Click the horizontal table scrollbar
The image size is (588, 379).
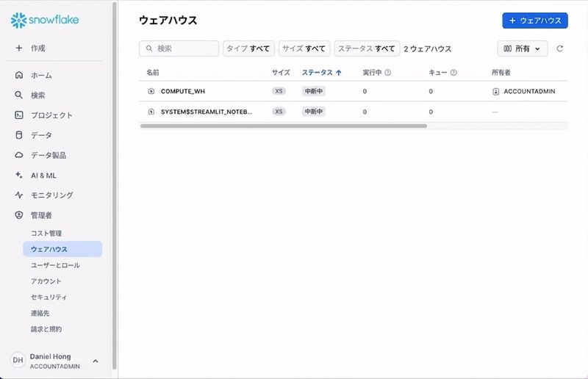284,126
